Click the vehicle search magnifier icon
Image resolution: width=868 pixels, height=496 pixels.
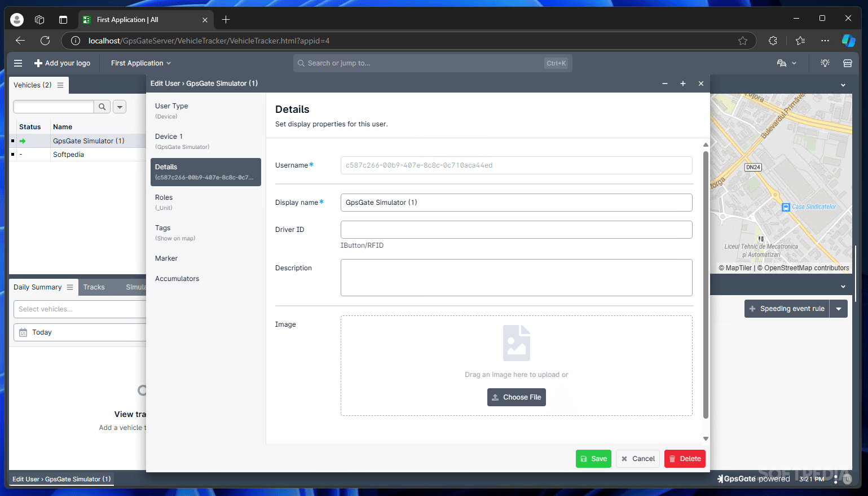pos(102,107)
